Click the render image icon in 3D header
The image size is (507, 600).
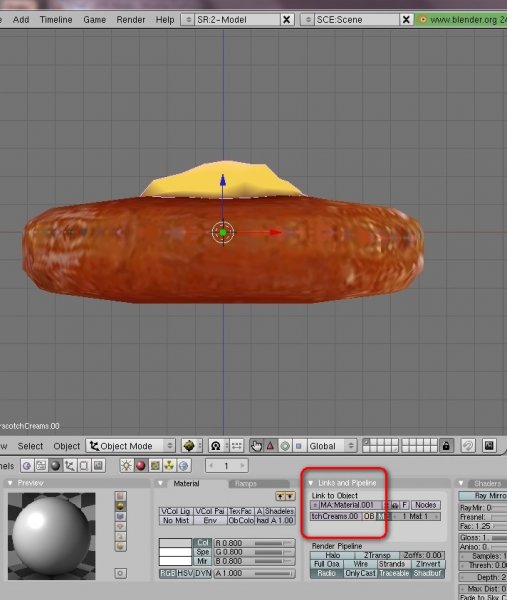[489, 446]
